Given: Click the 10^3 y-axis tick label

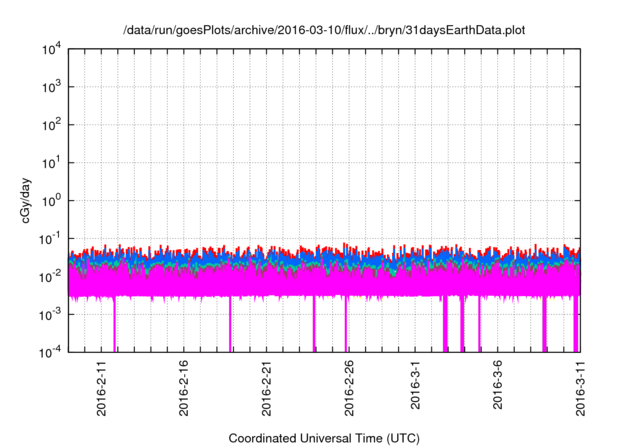Looking at the screenshot, I should (52, 87).
